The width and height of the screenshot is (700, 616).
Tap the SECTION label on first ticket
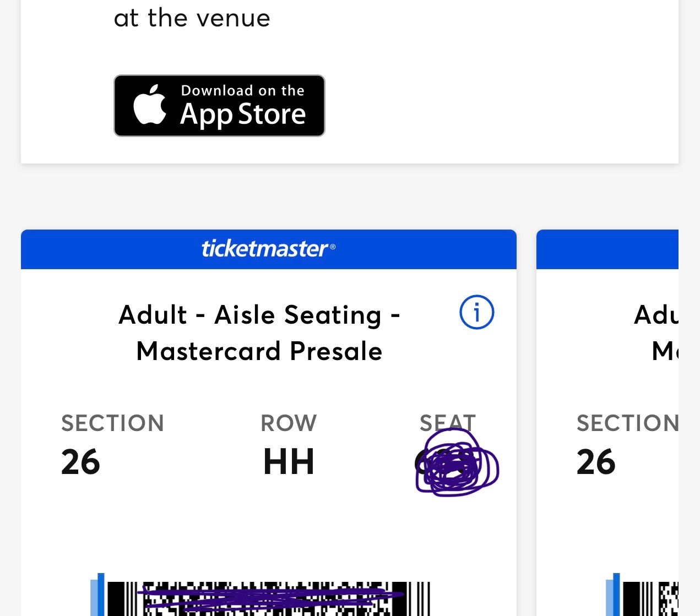[x=112, y=423]
